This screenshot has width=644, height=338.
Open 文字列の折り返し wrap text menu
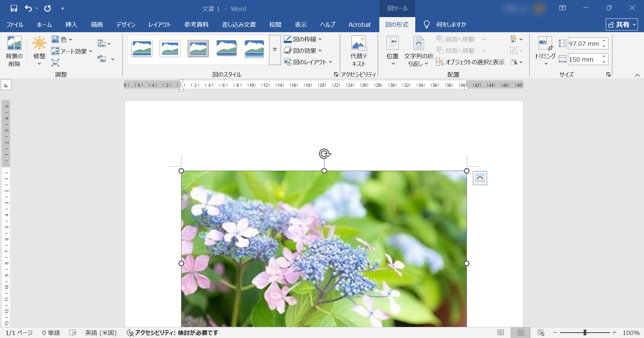(419, 51)
